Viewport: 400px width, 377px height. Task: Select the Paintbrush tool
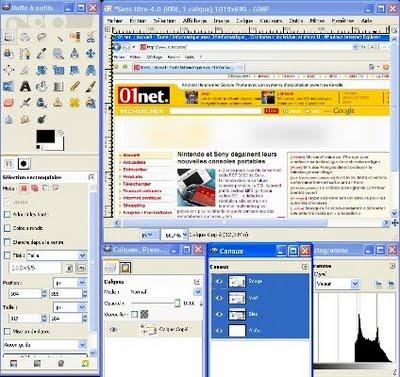(x=91, y=87)
